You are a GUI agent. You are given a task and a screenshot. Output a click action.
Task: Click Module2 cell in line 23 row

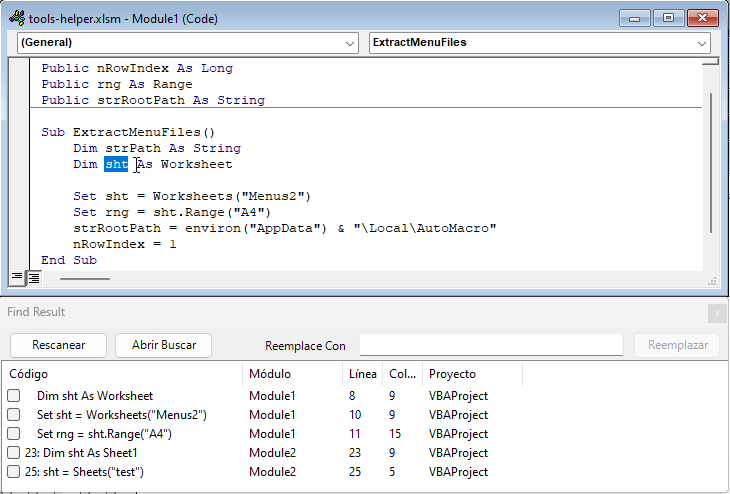coord(272,453)
